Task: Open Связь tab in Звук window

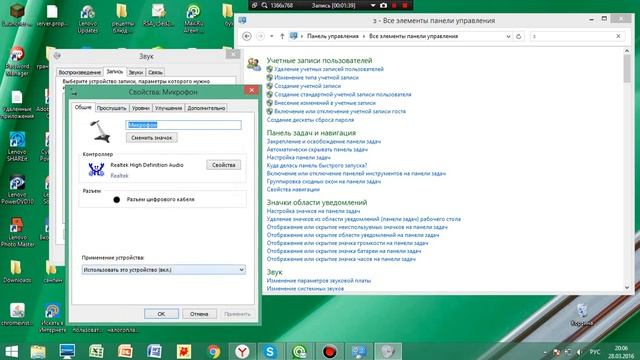Action: pyautogui.click(x=155, y=72)
